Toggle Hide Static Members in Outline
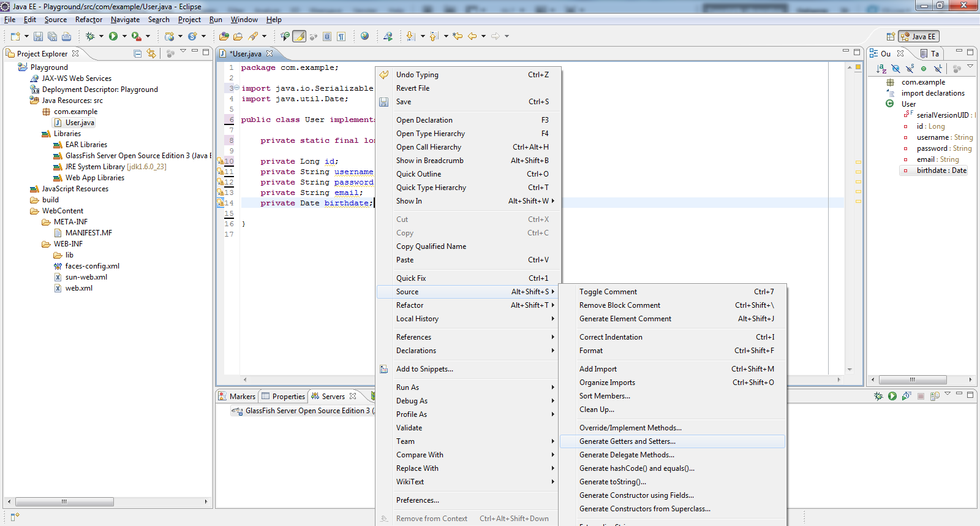This screenshot has width=980, height=526. [x=910, y=69]
